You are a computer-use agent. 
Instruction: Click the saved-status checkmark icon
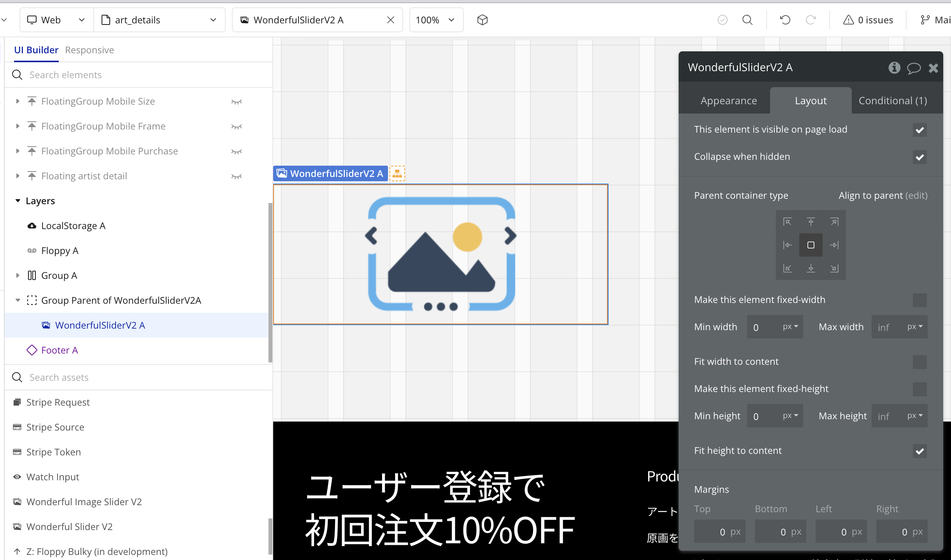coord(723,20)
